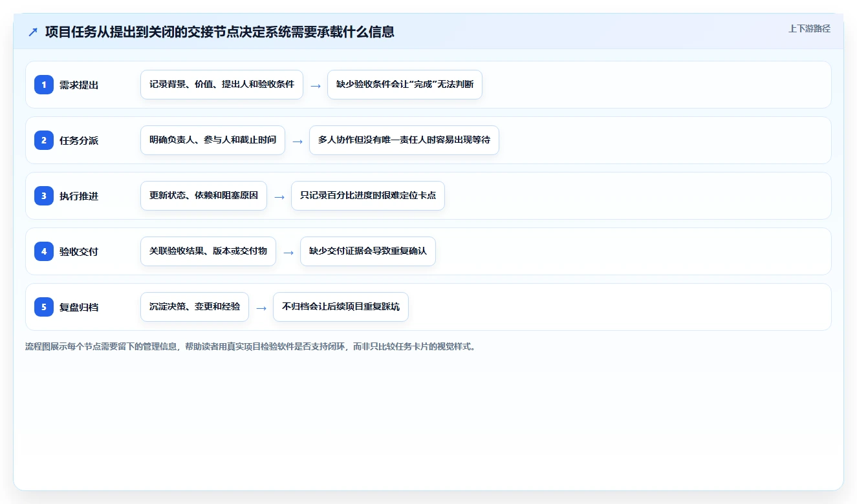Click step badge number 5
Viewport: 857px width, 504px height.
pos(44,307)
